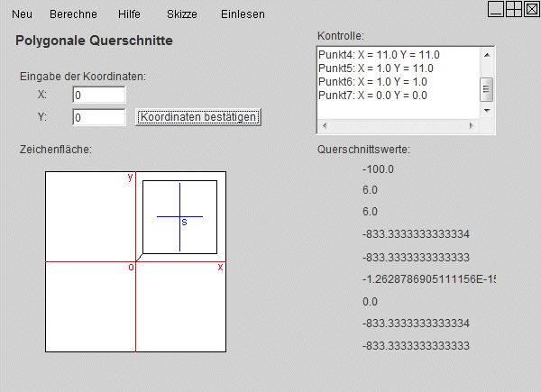Click the Kontrolle horizontal scroll-right arrow
Image resolution: width=541 pixels, height=392 pixels.
click(x=472, y=125)
